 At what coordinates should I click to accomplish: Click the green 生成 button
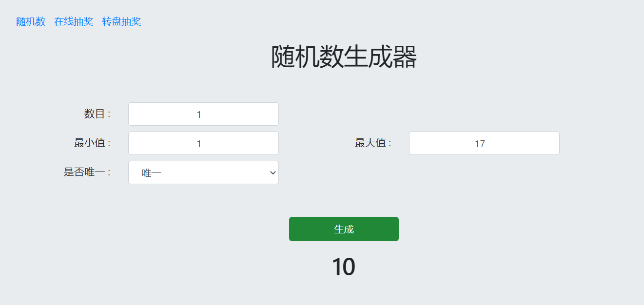(344, 229)
